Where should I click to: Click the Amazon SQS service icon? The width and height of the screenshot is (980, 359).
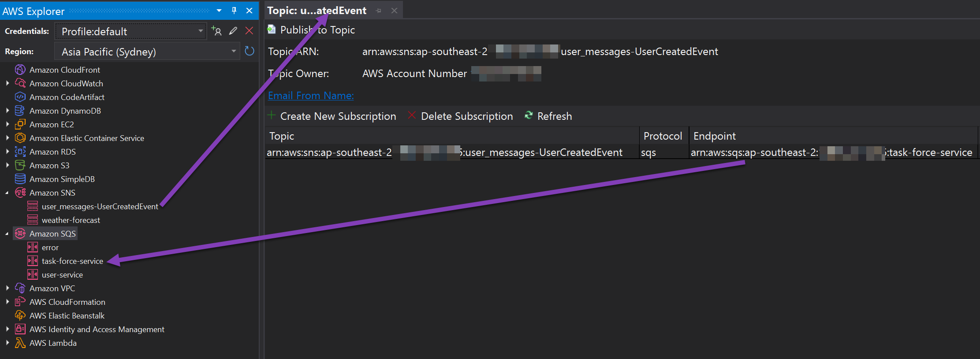(x=20, y=233)
